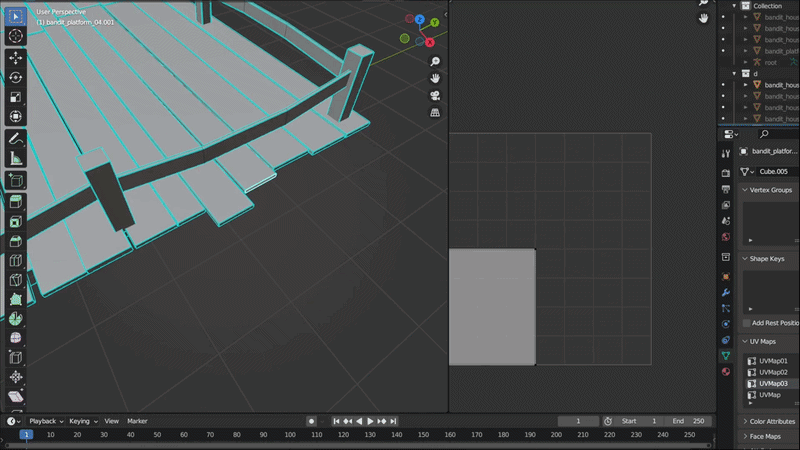Open the timeline View menu
This screenshot has width=800, height=450.
[111, 421]
